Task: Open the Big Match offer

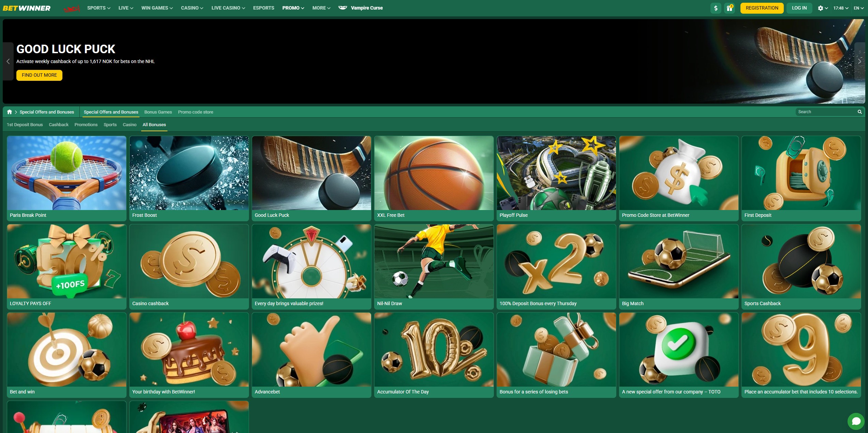Action: 679,267
